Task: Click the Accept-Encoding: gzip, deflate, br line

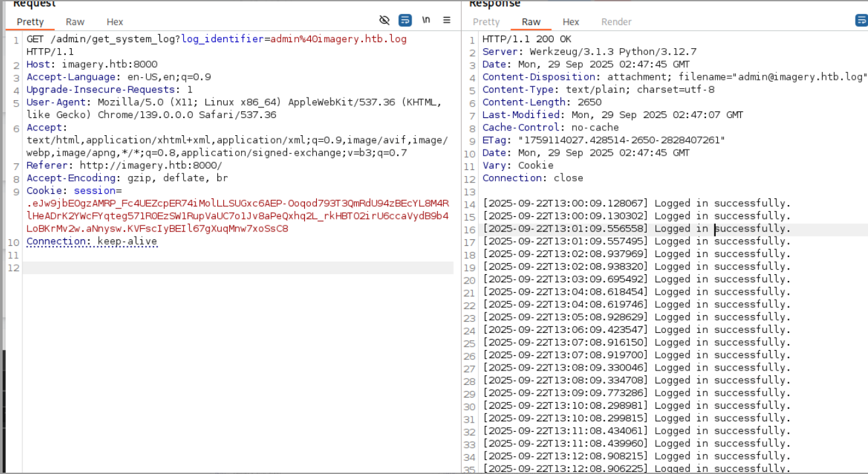Action: coord(127,178)
